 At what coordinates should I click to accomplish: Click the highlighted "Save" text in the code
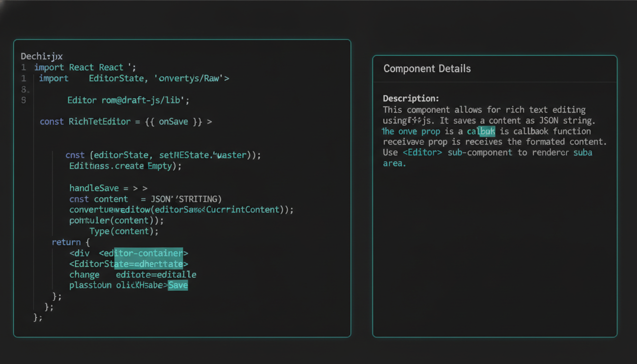click(x=178, y=285)
